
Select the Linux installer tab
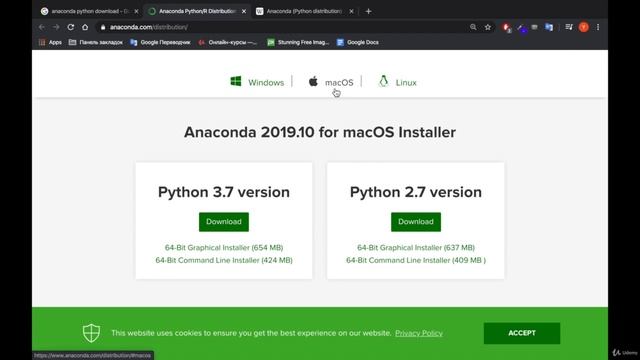point(398,82)
